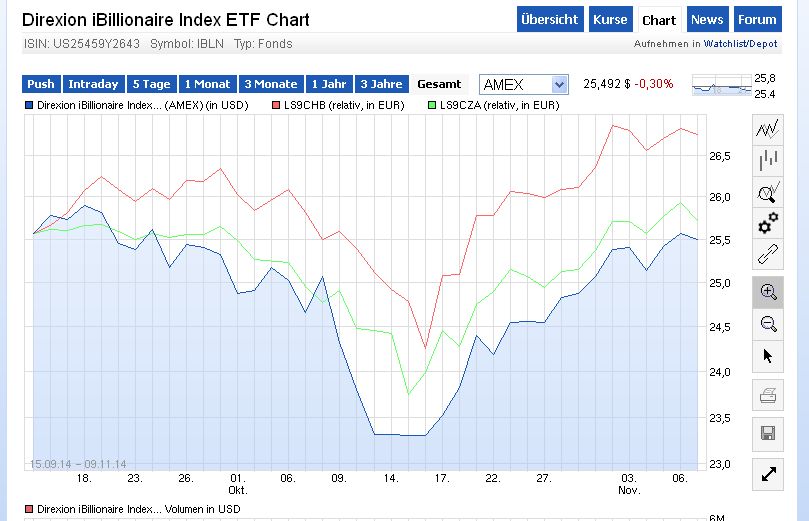The height and width of the screenshot is (521, 809).
Task: Select Gesamt time range
Action: pyautogui.click(x=439, y=84)
